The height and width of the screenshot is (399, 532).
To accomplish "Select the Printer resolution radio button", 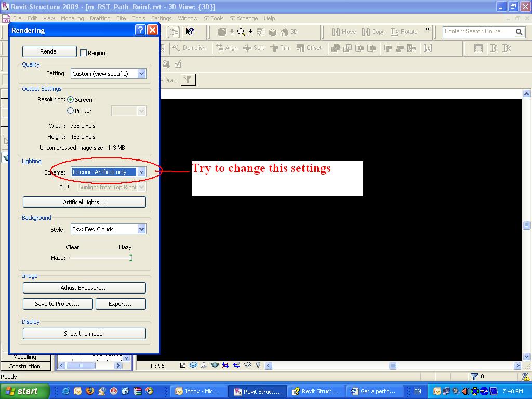I will click(71, 111).
